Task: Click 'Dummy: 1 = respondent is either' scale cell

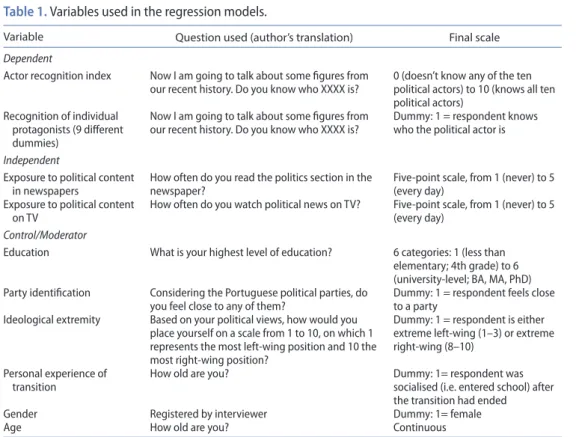Action: [x=474, y=333]
